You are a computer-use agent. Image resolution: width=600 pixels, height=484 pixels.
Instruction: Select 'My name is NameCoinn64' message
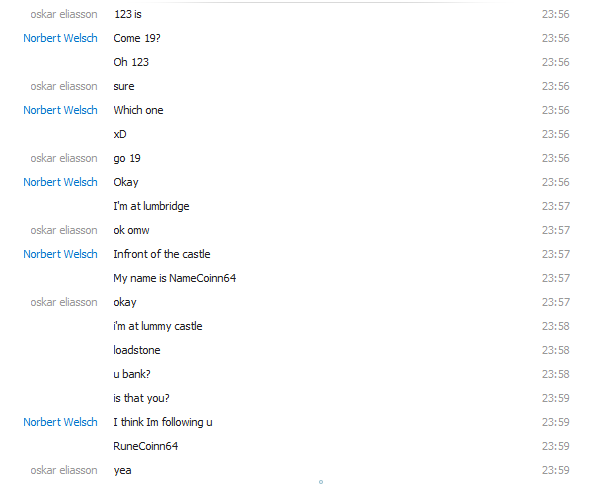[x=174, y=278]
